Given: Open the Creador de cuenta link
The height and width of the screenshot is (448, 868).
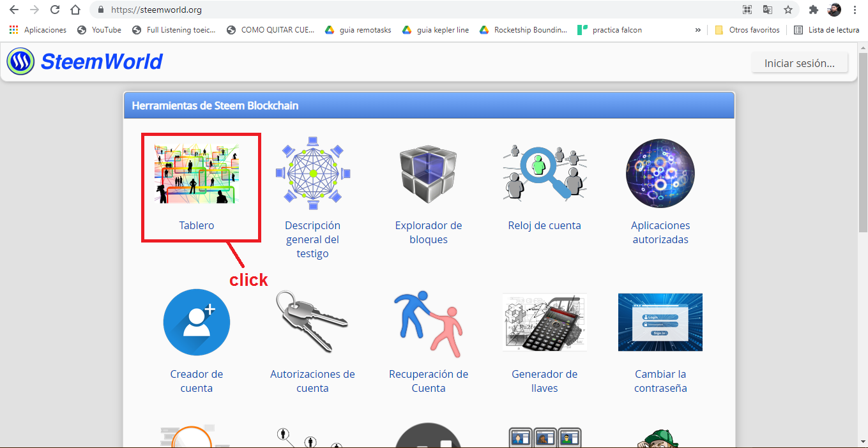Looking at the screenshot, I should [x=197, y=381].
